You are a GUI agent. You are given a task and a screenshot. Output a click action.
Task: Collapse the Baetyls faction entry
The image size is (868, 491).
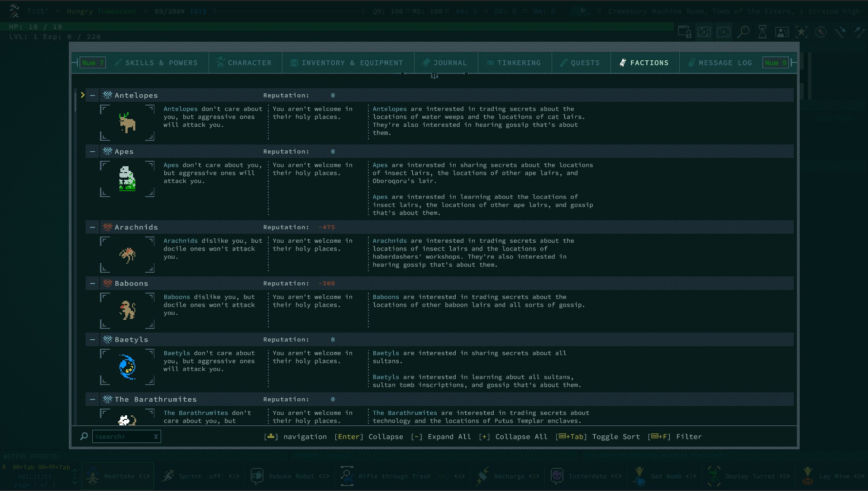click(92, 339)
